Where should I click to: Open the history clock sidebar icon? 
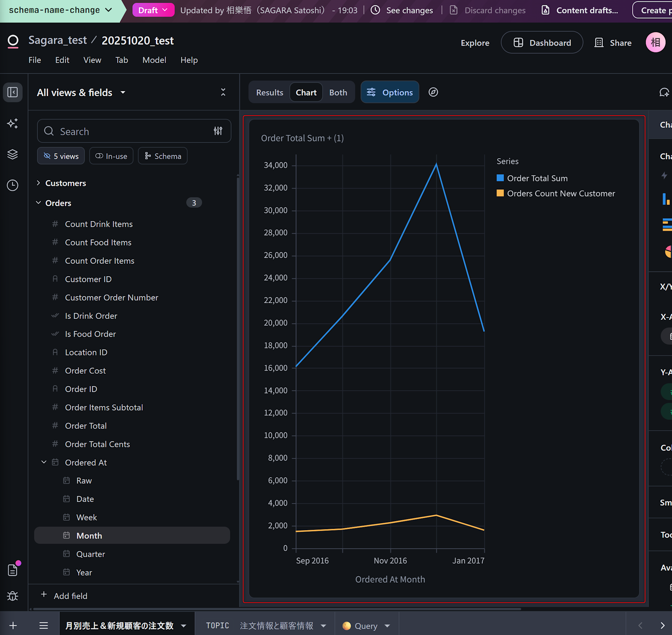(12, 185)
